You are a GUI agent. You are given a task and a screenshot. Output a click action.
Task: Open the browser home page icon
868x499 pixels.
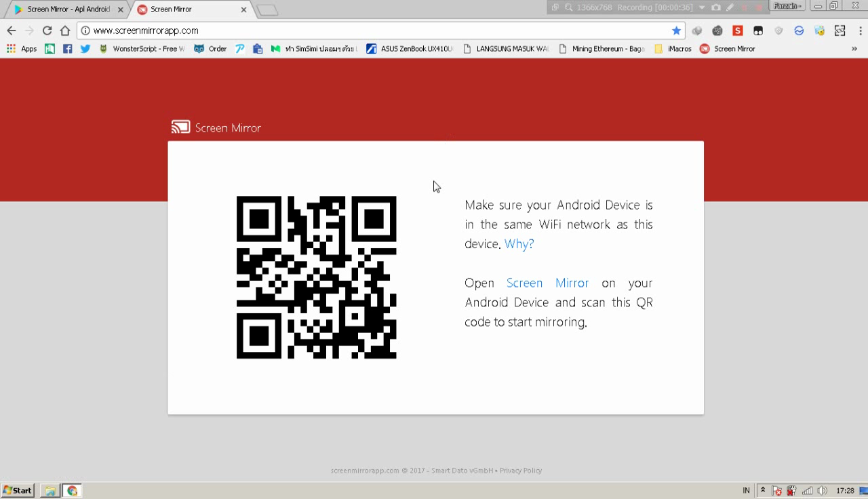point(65,31)
